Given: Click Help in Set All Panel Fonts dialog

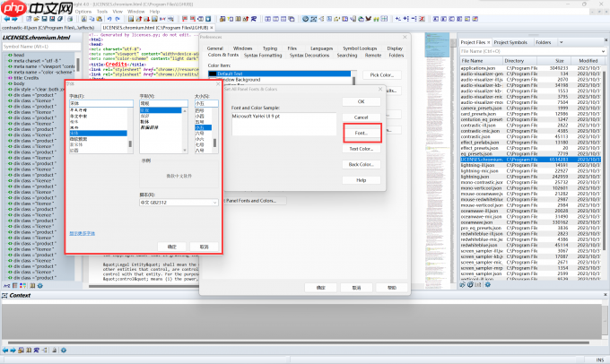Looking at the screenshot, I should pos(361,180).
